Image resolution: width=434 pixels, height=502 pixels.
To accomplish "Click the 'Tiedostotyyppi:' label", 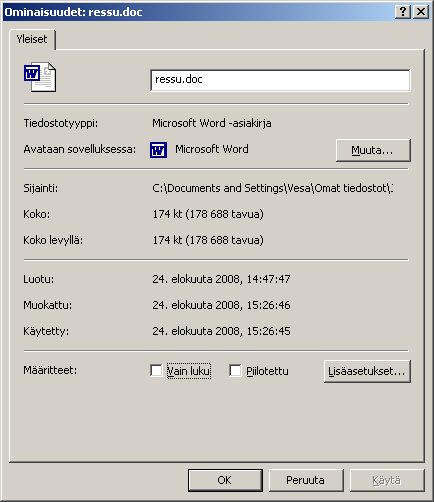I will [61, 123].
